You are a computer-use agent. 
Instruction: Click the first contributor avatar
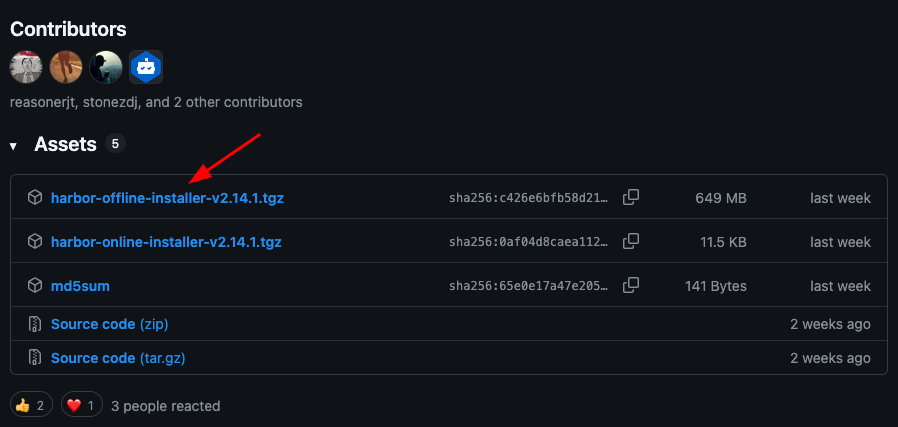click(26, 67)
